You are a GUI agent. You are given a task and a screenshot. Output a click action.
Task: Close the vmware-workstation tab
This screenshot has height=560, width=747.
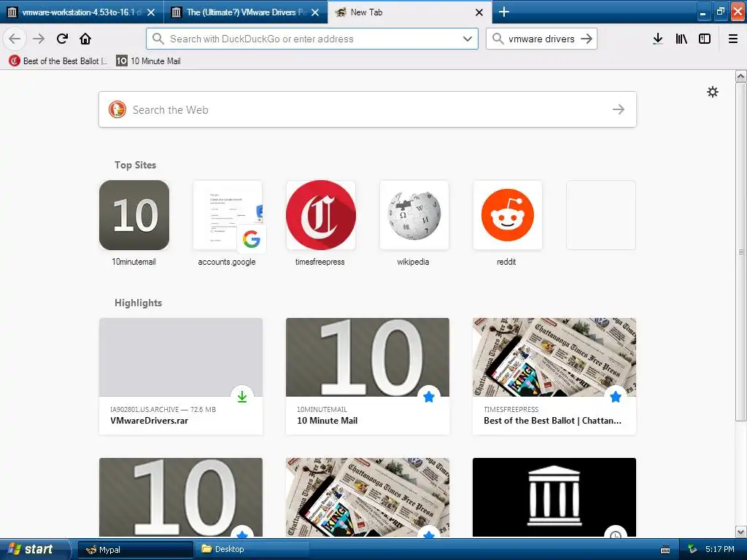[151, 12]
